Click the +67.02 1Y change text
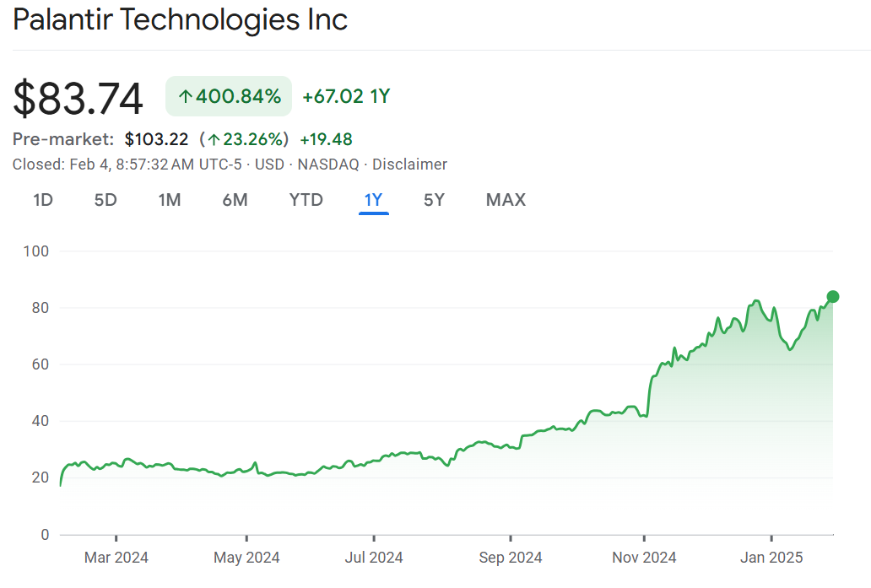 pos(346,96)
